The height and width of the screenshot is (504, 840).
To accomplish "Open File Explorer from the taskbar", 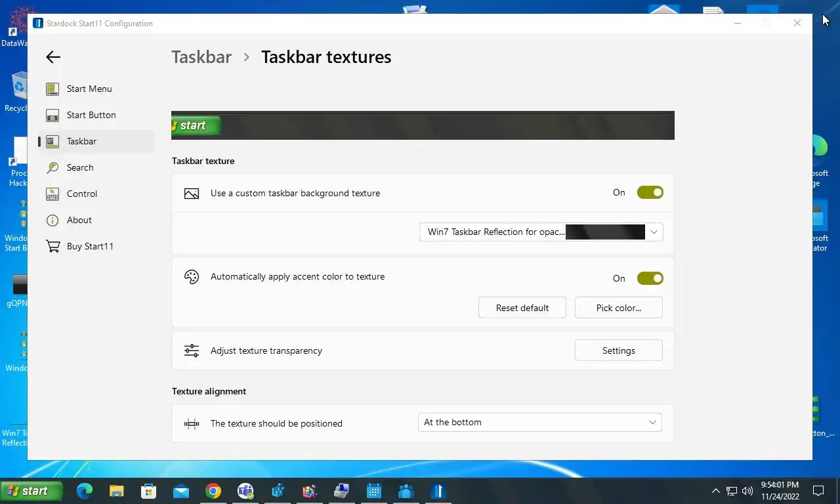I will pyautogui.click(x=116, y=491).
